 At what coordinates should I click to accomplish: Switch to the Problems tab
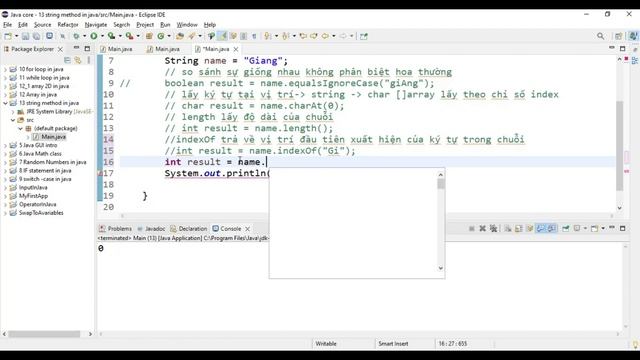[x=116, y=229]
